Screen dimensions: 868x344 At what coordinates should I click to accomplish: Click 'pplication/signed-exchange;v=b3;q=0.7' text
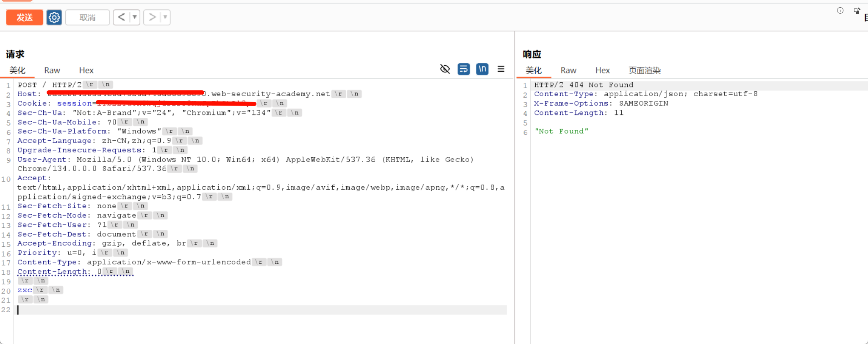[109, 197]
